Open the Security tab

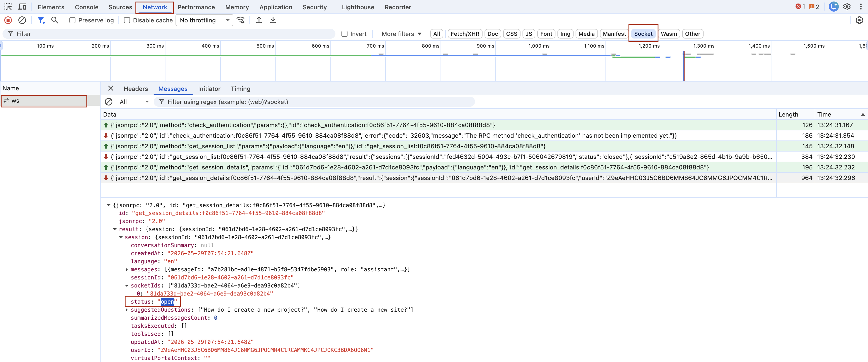click(x=314, y=7)
